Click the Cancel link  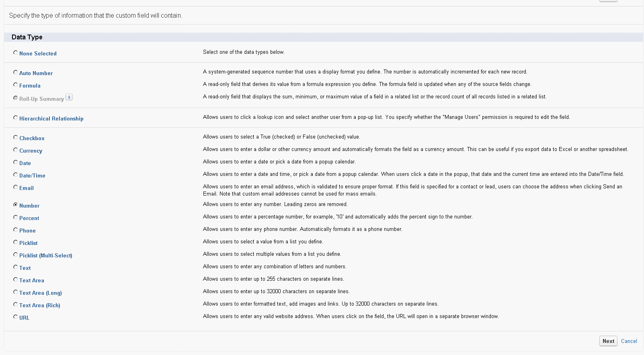629,341
